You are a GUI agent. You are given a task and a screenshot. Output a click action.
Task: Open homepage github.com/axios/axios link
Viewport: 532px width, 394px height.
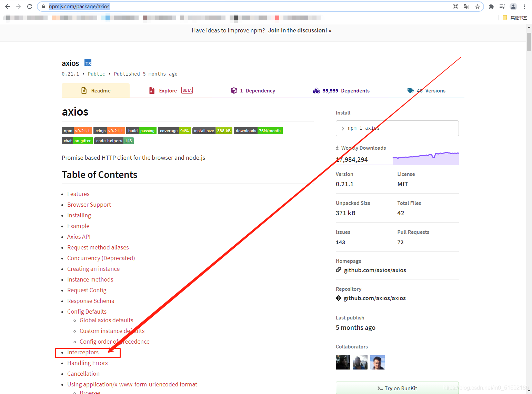tap(375, 270)
